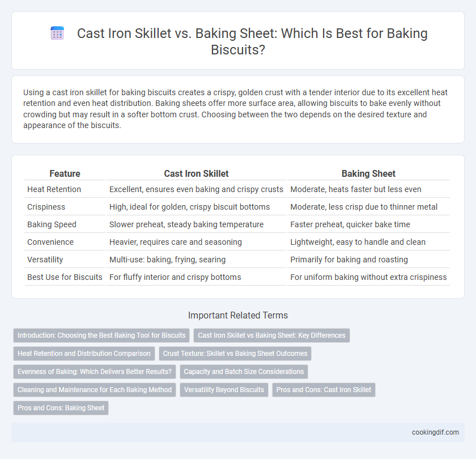This screenshot has width=476, height=459.
Task: Click the Best Use for Biscuits row
Action: pos(237,277)
